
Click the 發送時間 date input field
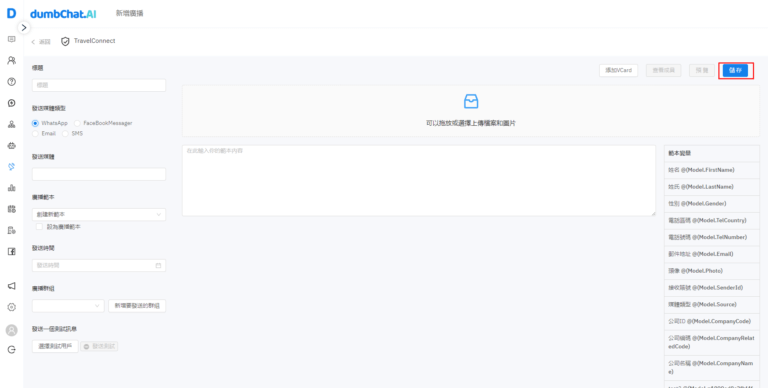(x=99, y=266)
